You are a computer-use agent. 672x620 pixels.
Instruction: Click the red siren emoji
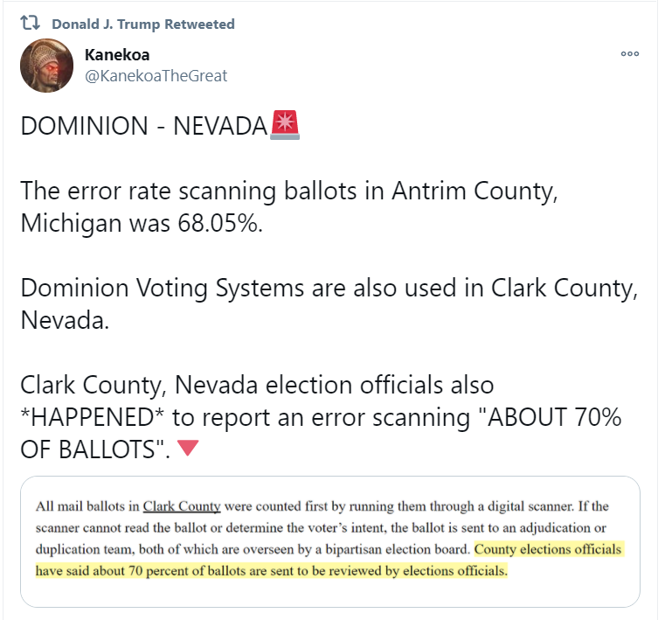pos(286,125)
